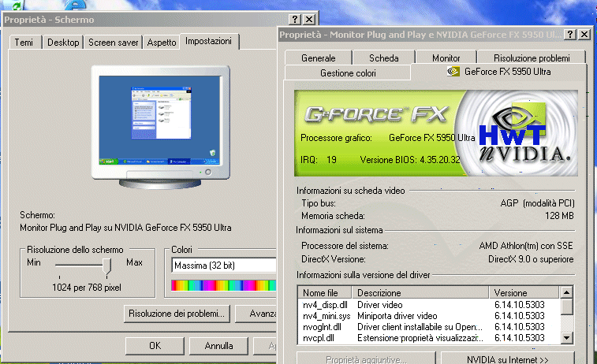Screen dimensions: 597x364
Task: Open the Monitor tab
Action: click(446, 58)
